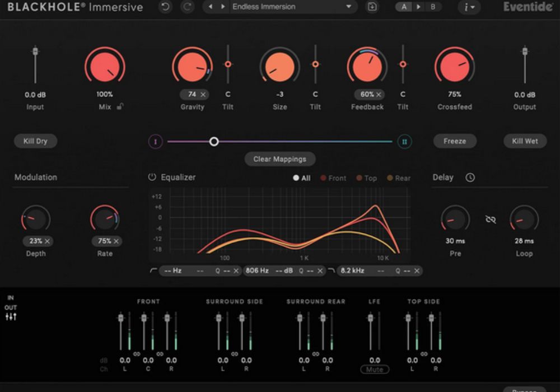Click the Modulation Depth knob

tap(36, 218)
